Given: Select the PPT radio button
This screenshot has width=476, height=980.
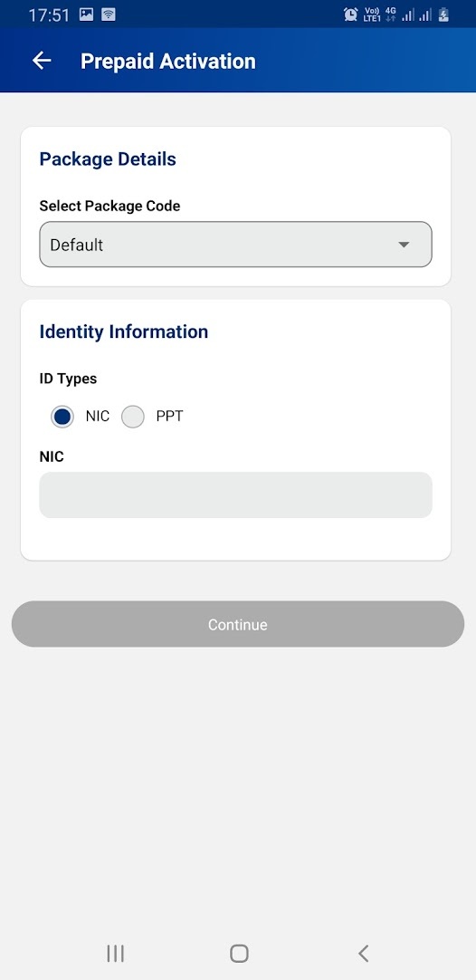Looking at the screenshot, I should tap(132, 417).
